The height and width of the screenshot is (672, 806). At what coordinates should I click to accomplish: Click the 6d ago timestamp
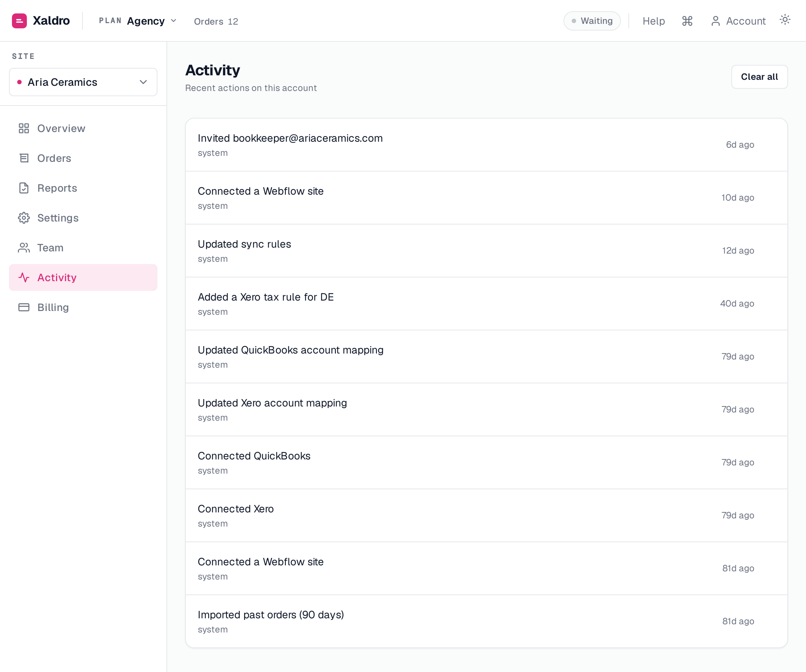(740, 145)
